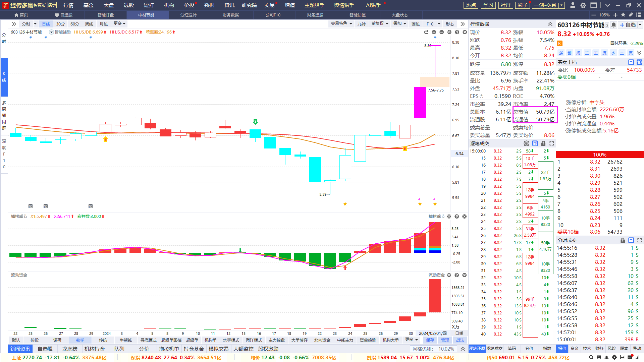Click the red 100% 委比 bar

click(600, 155)
